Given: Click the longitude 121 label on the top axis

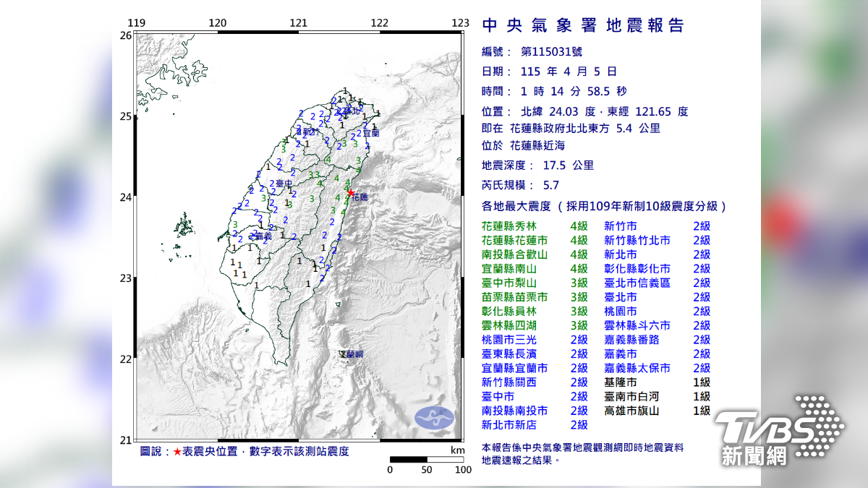Looking at the screenshot, I should (x=298, y=23).
